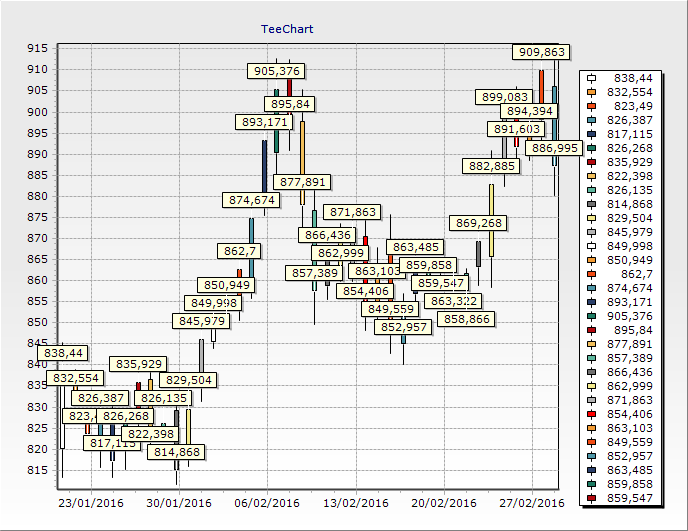Image resolution: width=688 pixels, height=531 pixels.
Task: Click the legend color symbol beside 893,171
Action: click(591, 302)
